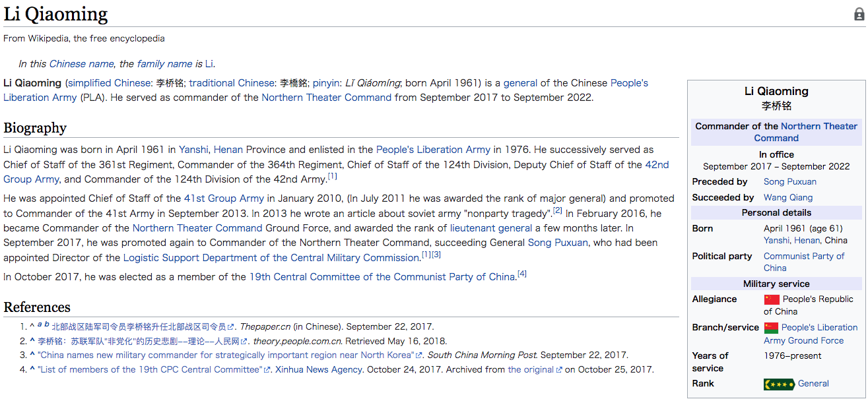This screenshot has width=868, height=399.
Task: Click external link icon after "19th CPC Central Committee" title
Action: click(267, 370)
